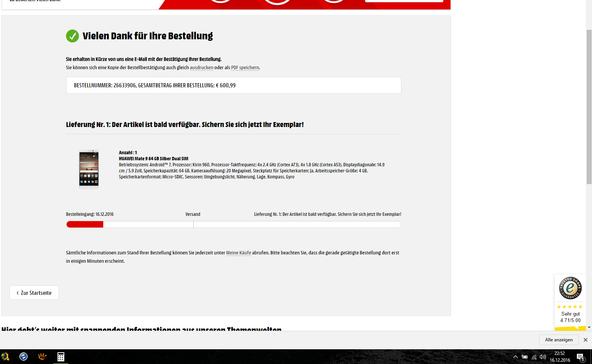Click the 'Zur Startseite' button
The image size is (592, 364).
click(x=34, y=293)
